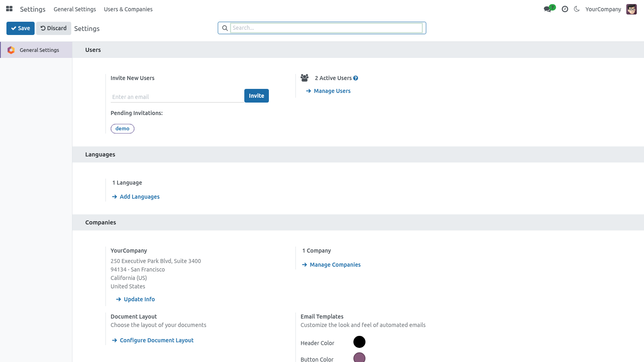Click the General Settings sidebar logo icon
Viewport: 644px width, 362px height.
11,50
